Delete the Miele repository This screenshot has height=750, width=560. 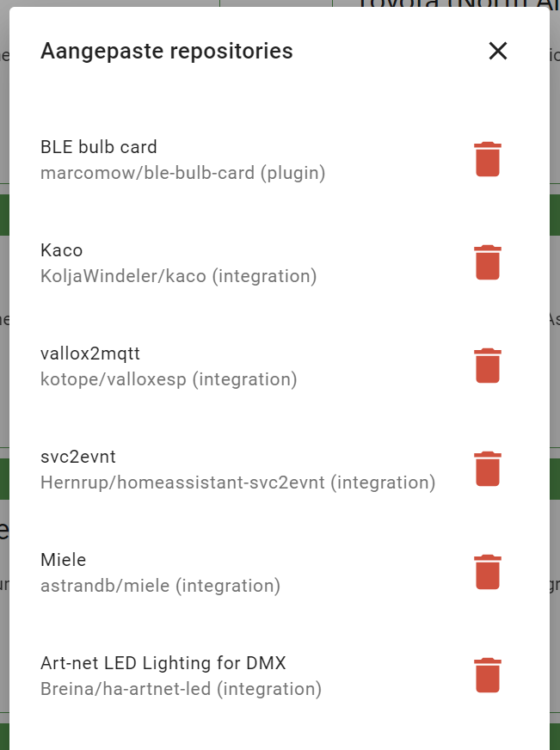(488, 571)
